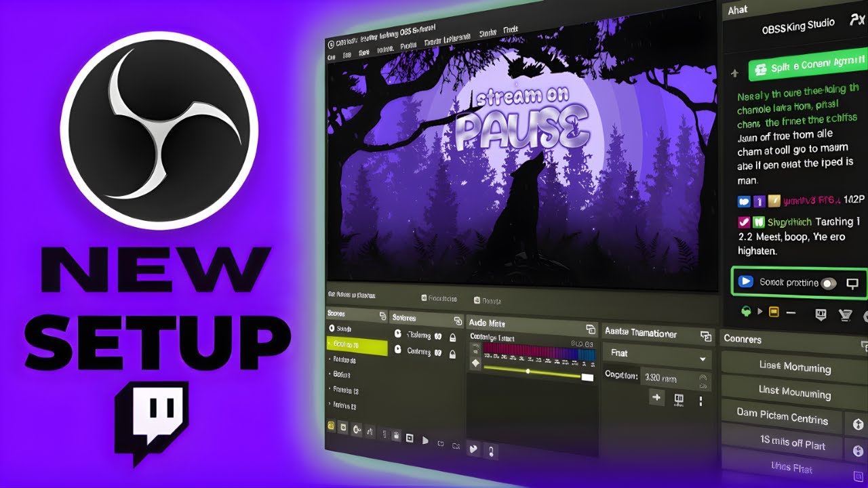
Task: Click the lock icon in the lower source row
Action: click(452, 353)
